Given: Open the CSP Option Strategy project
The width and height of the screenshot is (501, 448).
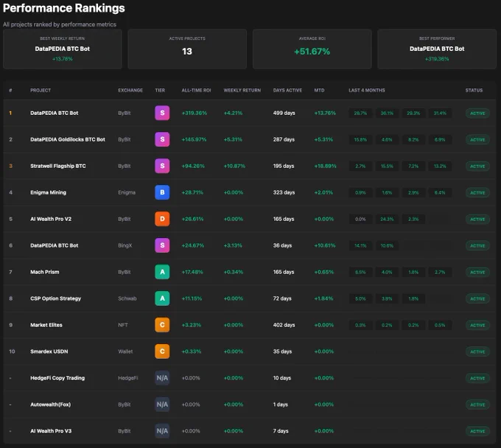Looking at the screenshot, I should coord(55,298).
